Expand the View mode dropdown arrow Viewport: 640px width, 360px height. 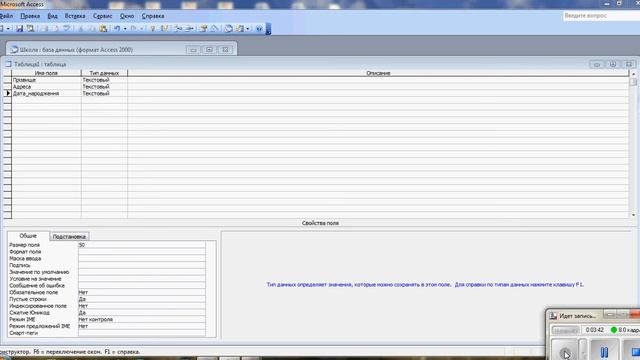coord(8,29)
